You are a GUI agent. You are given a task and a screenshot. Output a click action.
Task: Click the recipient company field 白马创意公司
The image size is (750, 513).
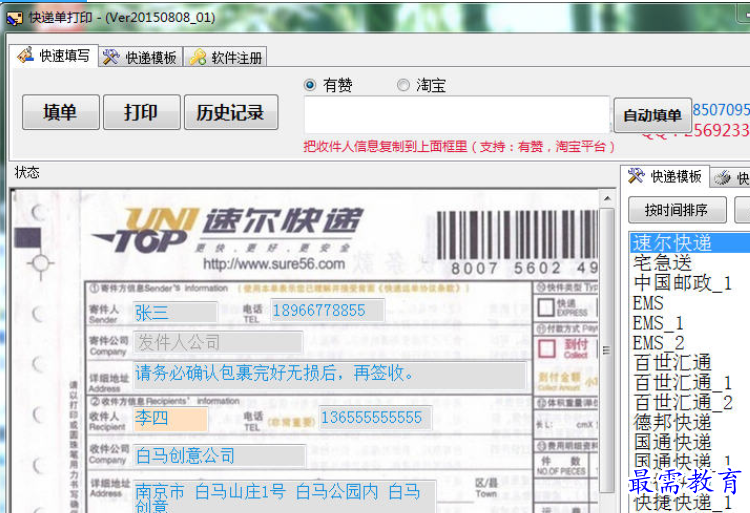pos(220,456)
